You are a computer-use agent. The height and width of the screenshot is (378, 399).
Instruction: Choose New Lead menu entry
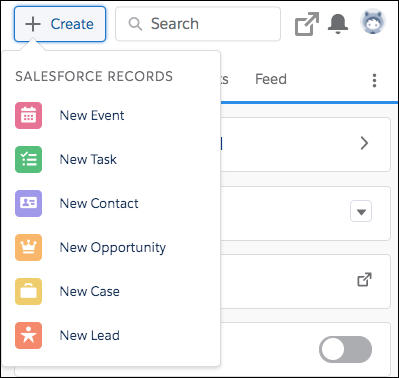pyautogui.click(x=90, y=335)
